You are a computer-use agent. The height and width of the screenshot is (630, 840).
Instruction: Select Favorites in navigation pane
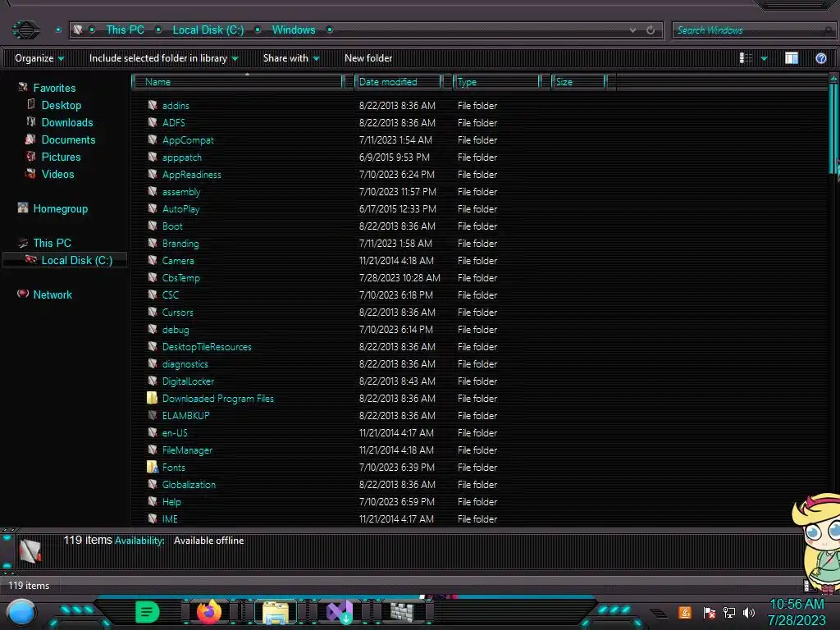[x=54, y=88]
